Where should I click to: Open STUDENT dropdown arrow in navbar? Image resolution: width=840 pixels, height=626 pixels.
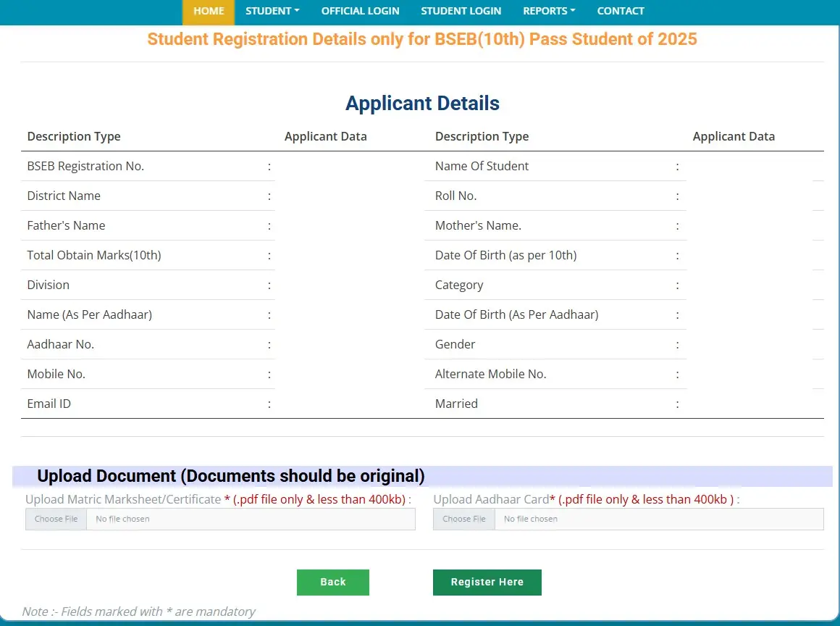(x=297, y=11)
